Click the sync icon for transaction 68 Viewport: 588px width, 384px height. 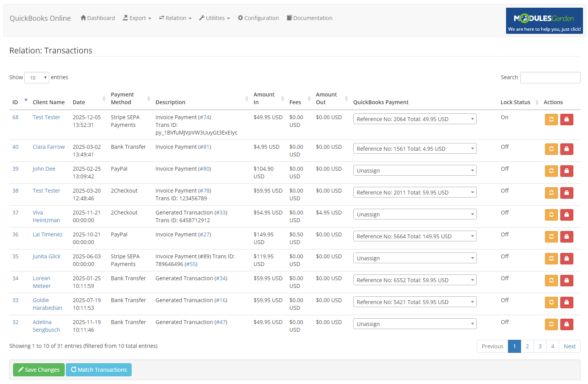coord(551,119)
